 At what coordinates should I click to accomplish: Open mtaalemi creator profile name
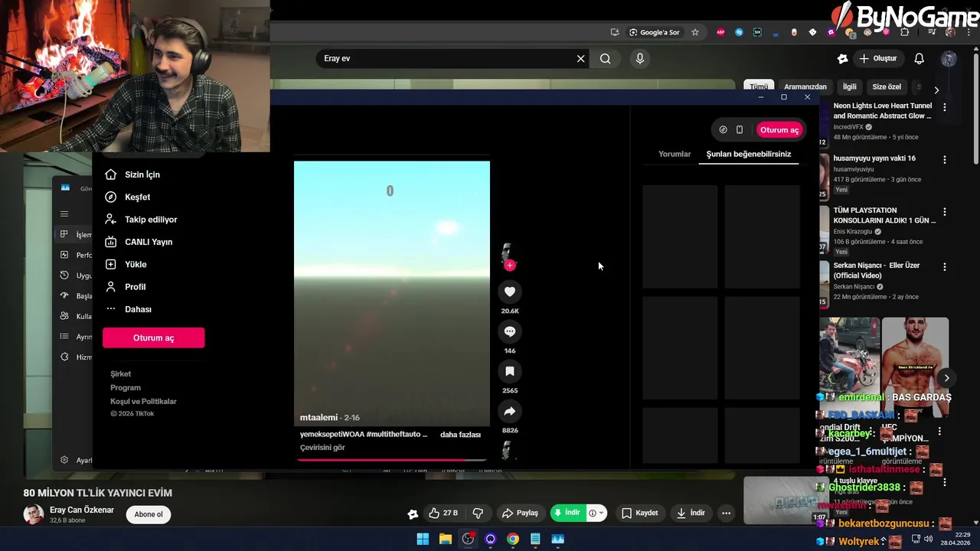tap(318, 418)
